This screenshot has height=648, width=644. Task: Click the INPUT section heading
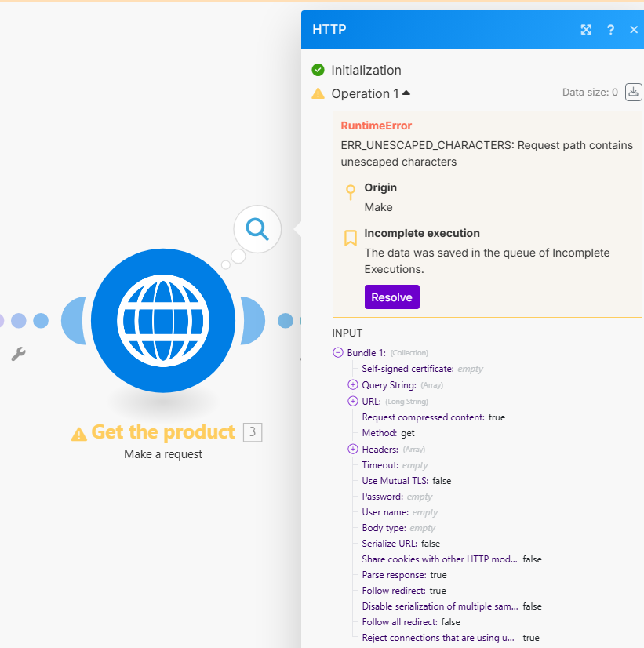[347, 333]
